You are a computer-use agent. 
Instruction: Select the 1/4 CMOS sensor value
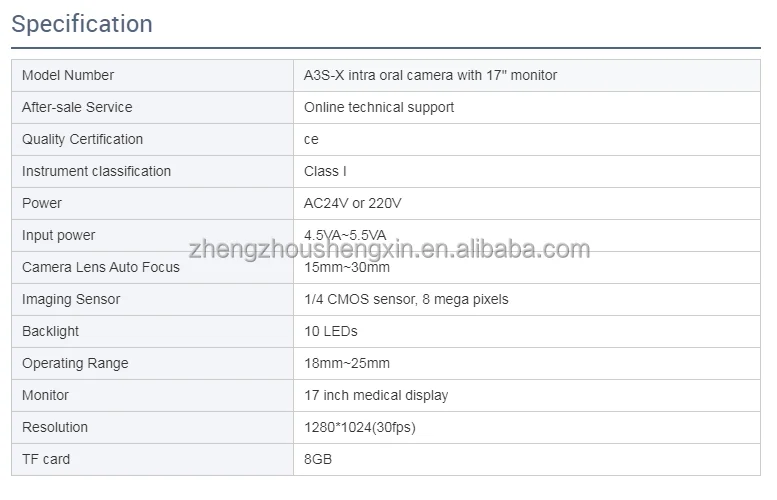coord(406,299)
